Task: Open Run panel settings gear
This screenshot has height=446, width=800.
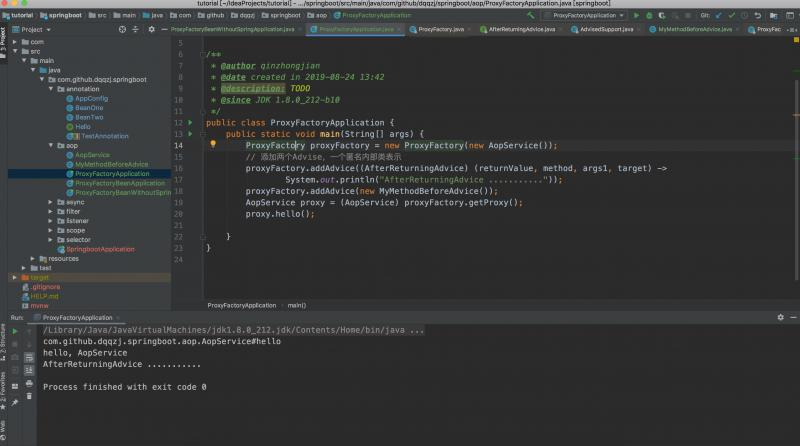Action: point(780,317)
